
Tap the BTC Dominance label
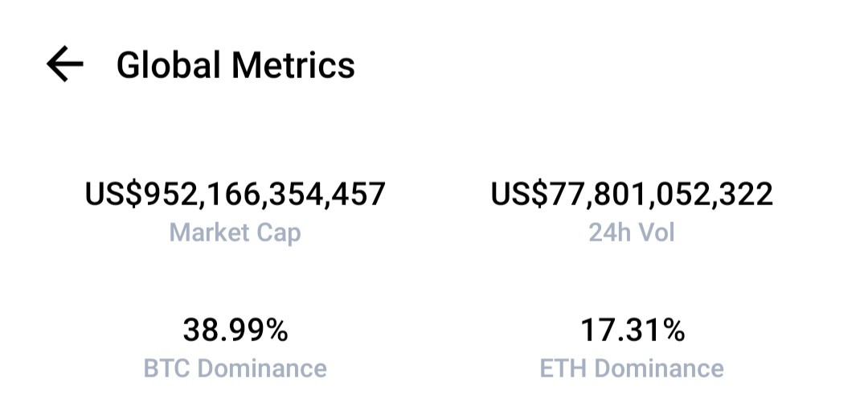click(x=235, y=368)
